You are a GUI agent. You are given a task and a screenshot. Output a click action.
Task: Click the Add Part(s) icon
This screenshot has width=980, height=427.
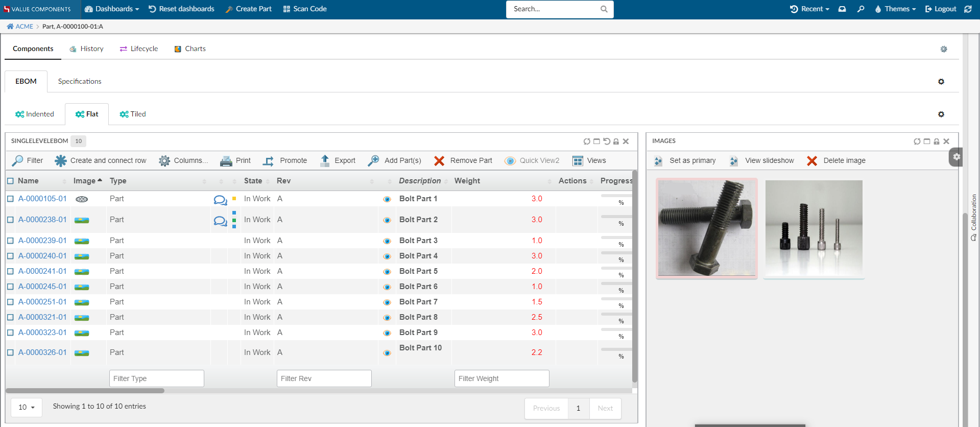pyautogui.click(x=373, y=160)
